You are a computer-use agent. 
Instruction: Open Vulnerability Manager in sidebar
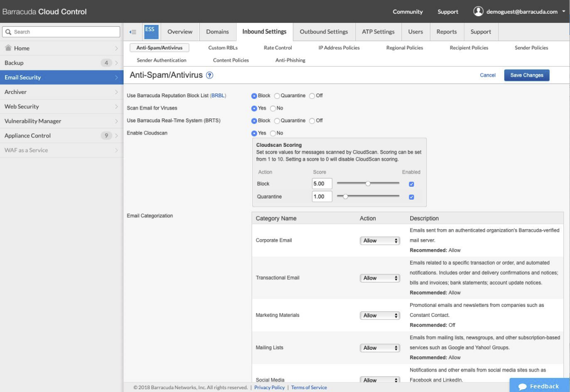click(x=61, y=121)
